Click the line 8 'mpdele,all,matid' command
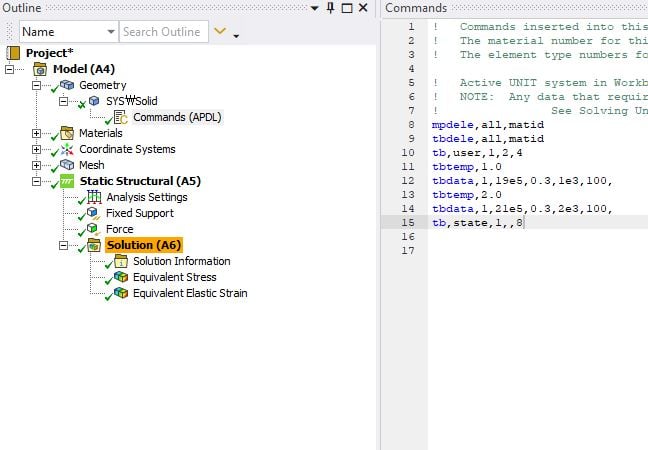Screen dimensions: 648x450 click(488, 125)
